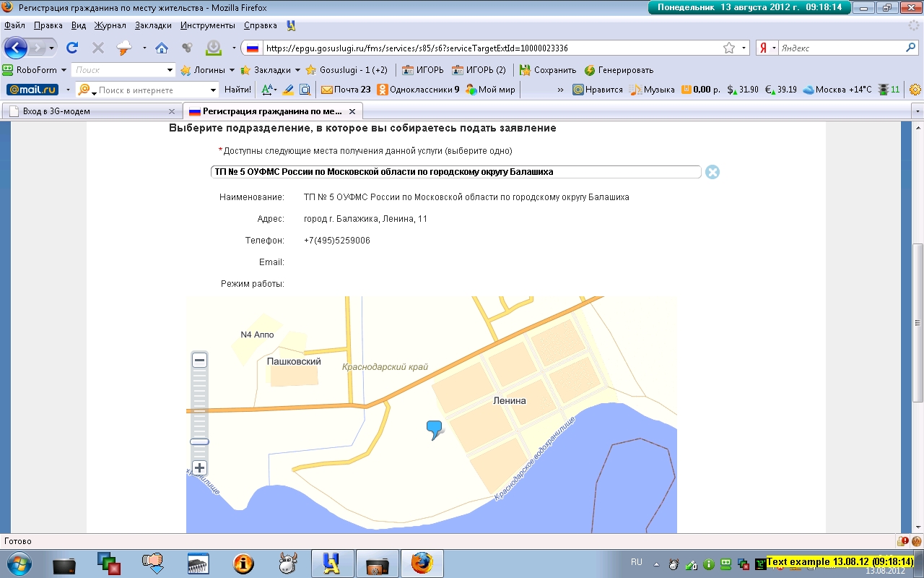Bookmark this page with the star icon

click(x=729, y=48)
